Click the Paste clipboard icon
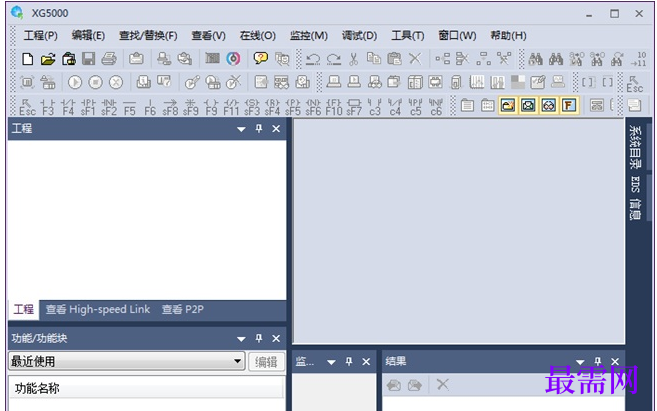Viewport: 657px width, 411px height. 394,59
